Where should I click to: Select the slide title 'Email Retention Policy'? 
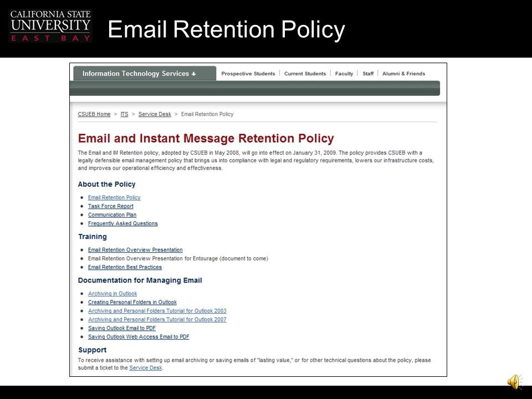[226, 29]
